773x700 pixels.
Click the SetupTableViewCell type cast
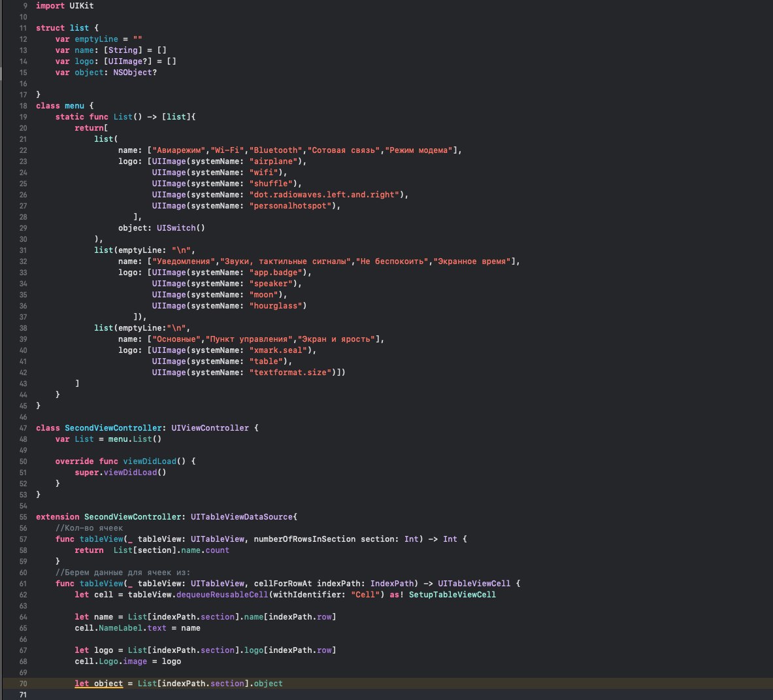[452, 595]
